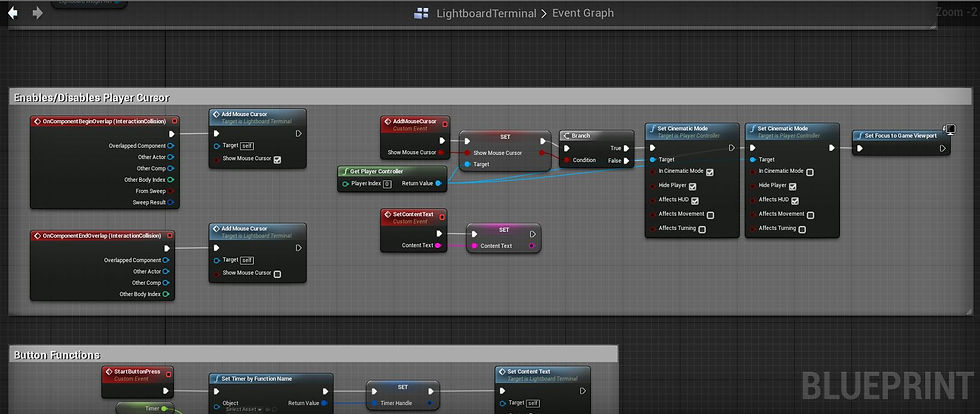The image size is (980, 414).
Task: Click the Condition pin on Branch node
Action: (x=566, y=160)
